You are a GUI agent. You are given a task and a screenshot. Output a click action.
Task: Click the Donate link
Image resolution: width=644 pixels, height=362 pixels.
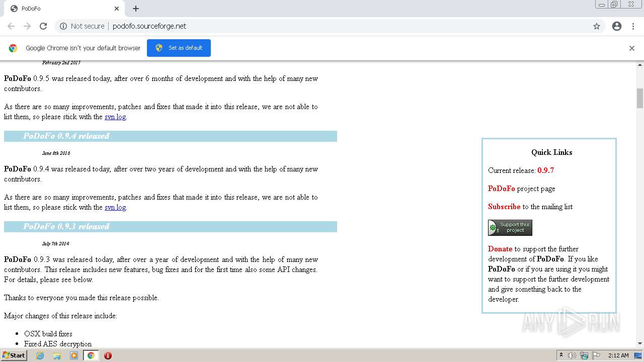click(500, 249)
